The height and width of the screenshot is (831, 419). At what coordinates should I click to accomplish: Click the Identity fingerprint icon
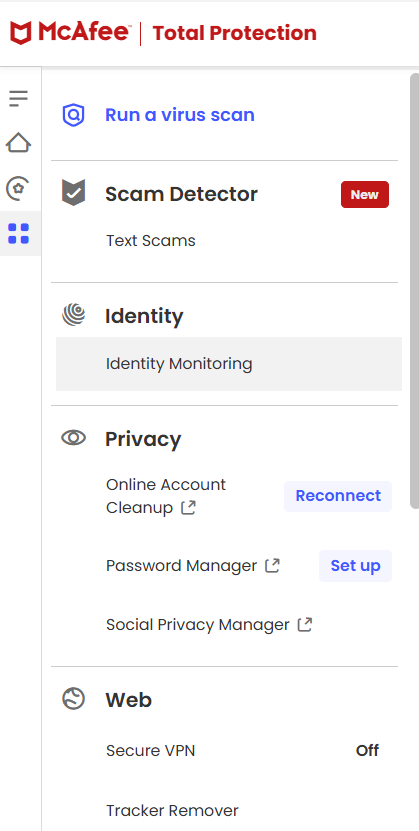74,314
